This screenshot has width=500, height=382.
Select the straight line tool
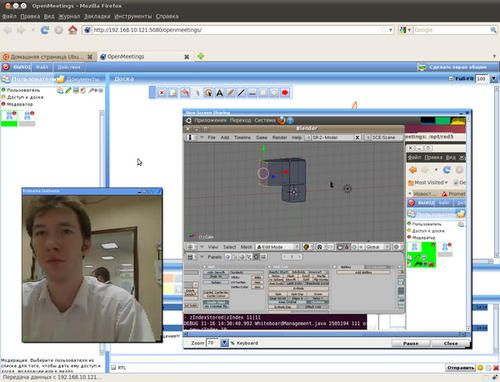pyautogui.click(x=241, y=93)
